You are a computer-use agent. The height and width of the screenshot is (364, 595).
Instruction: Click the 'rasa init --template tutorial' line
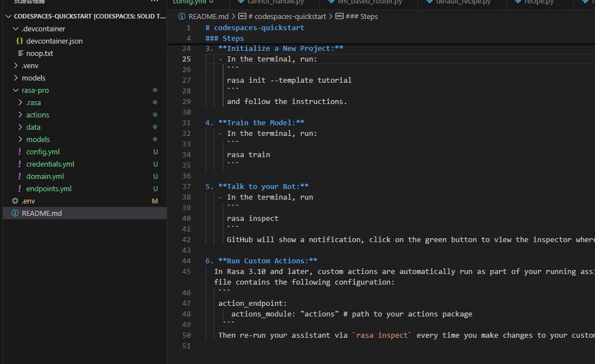[289, 81]
